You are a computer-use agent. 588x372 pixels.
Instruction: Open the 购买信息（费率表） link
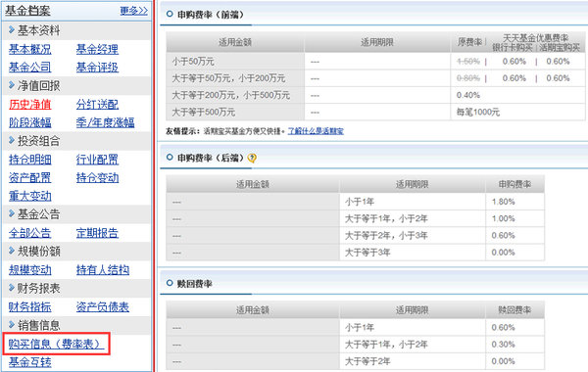(56, 344)
